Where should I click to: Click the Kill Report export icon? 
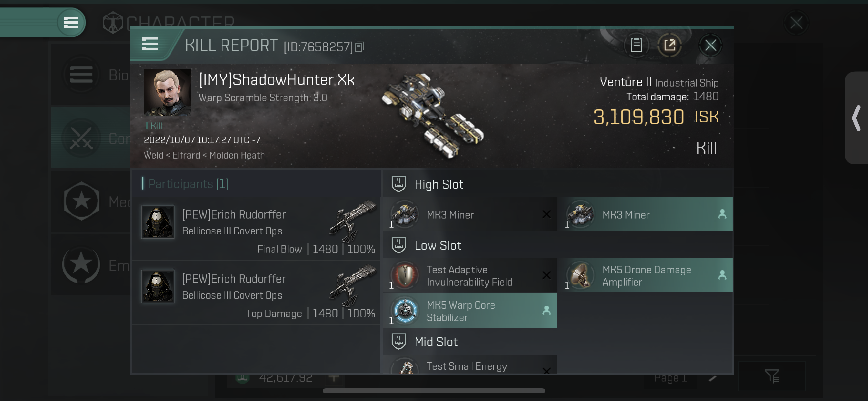click(669, 46)
